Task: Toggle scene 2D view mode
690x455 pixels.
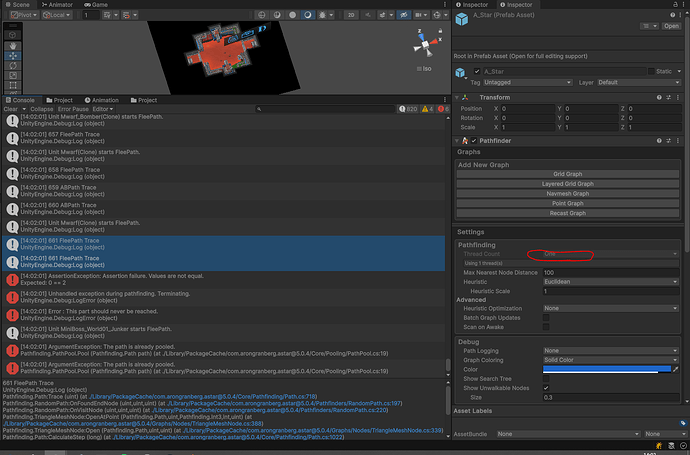Action: tap(351, 15)
